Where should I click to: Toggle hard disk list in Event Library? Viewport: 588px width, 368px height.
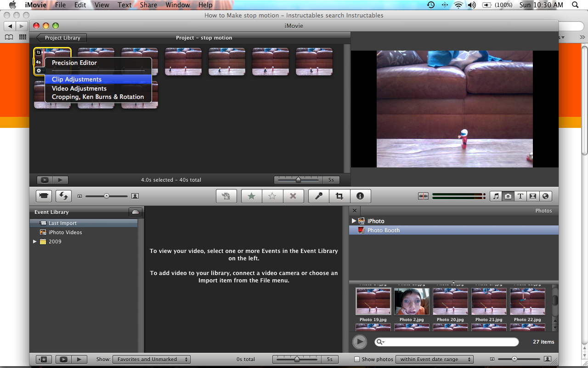click(x=136, y=212)
